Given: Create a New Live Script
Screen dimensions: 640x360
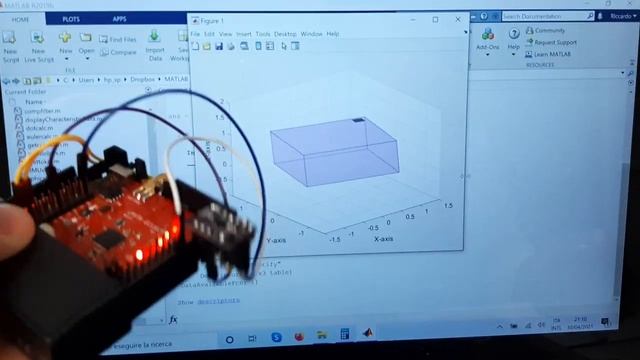Looking at the screenshot, I should pyautogui.click(x=38, y=39).
